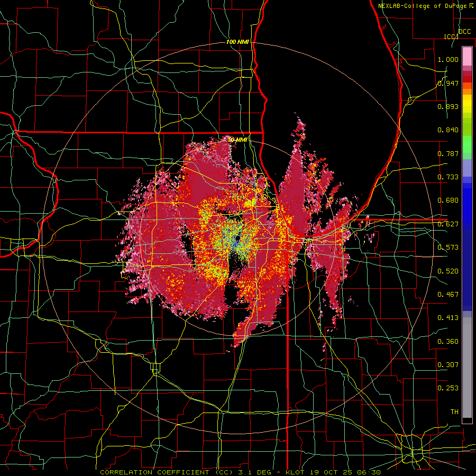Image resolution: width=476 pixels, height=476 pixels.
Task: Click the 0.787 scale value
Action: point(448,153)
